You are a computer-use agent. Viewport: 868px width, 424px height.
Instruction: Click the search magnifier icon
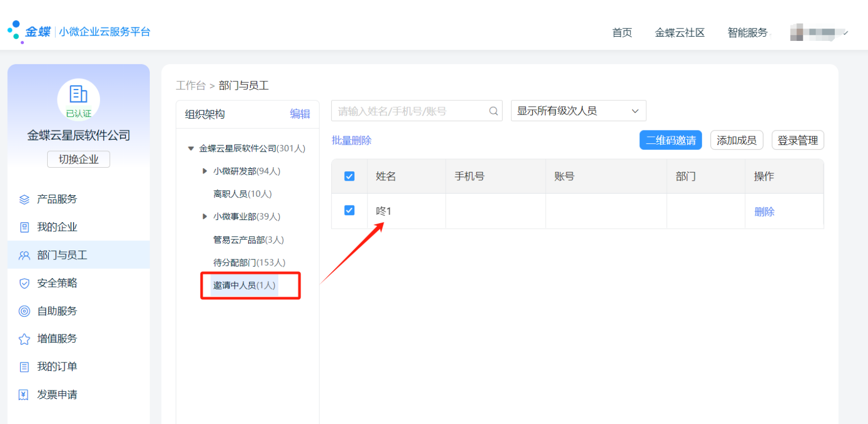click(493, 111)
